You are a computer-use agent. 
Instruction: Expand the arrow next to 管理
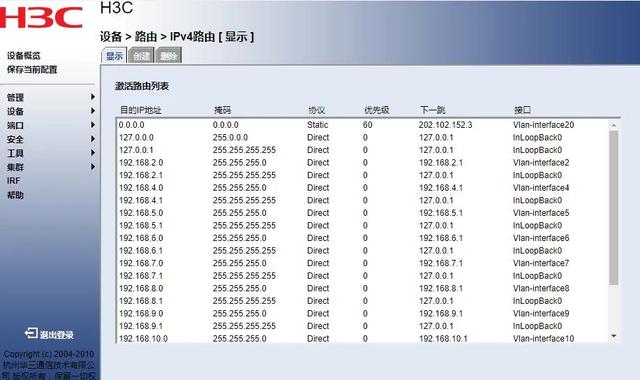(x=93, y=97)
